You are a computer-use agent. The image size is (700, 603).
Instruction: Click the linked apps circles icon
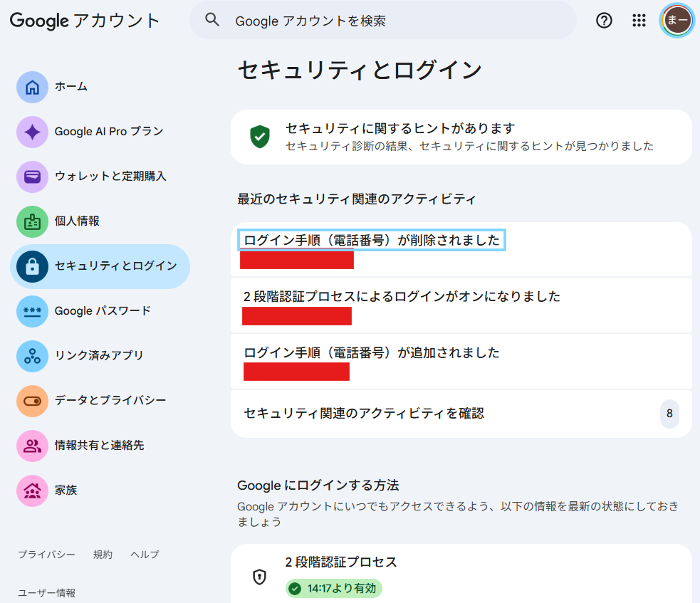(x=32, y=356)
